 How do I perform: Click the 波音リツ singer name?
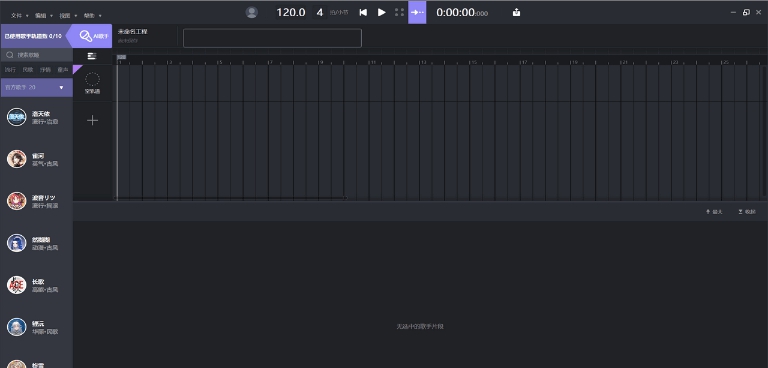pyautogui.click(x=45, y=197)
